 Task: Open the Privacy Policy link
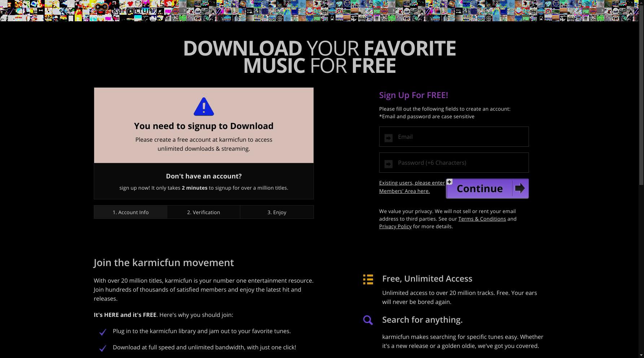click(395, 226)
